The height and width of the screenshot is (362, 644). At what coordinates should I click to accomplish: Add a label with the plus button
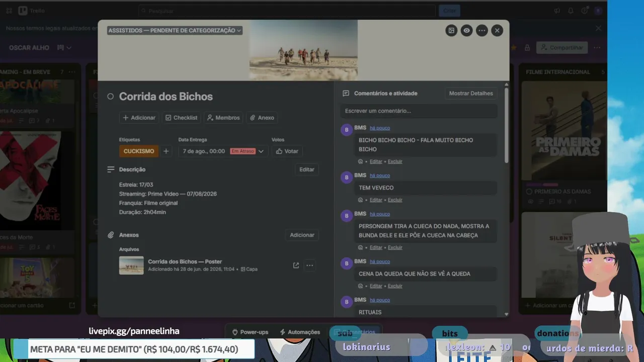pyautogui.click(x=166, y=151)
